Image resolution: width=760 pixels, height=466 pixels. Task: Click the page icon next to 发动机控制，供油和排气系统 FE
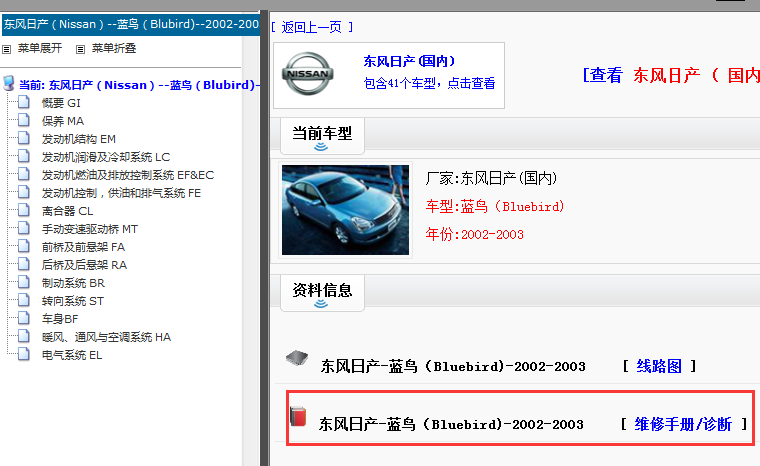click(24, 192)
